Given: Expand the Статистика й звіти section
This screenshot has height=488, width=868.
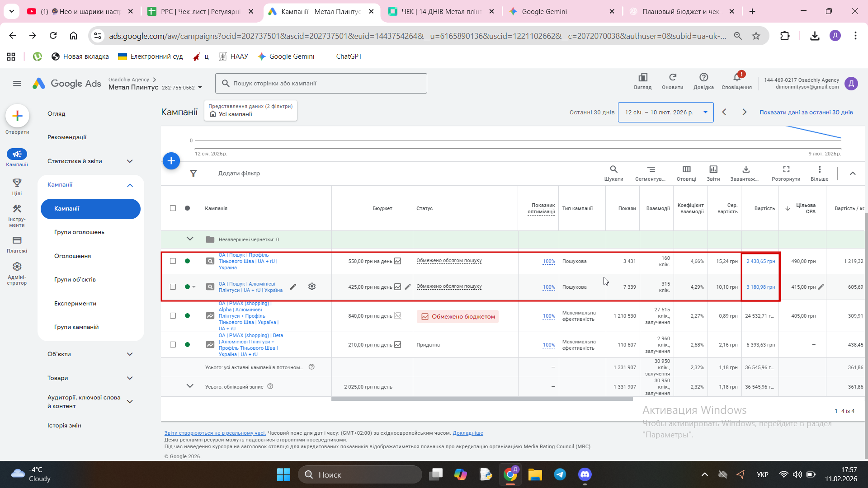Looking at the screenshot, I should coord(130,161).
